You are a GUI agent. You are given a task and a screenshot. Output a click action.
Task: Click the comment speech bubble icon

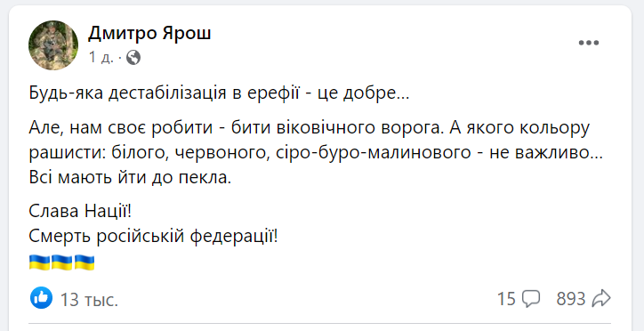point(531,299)
